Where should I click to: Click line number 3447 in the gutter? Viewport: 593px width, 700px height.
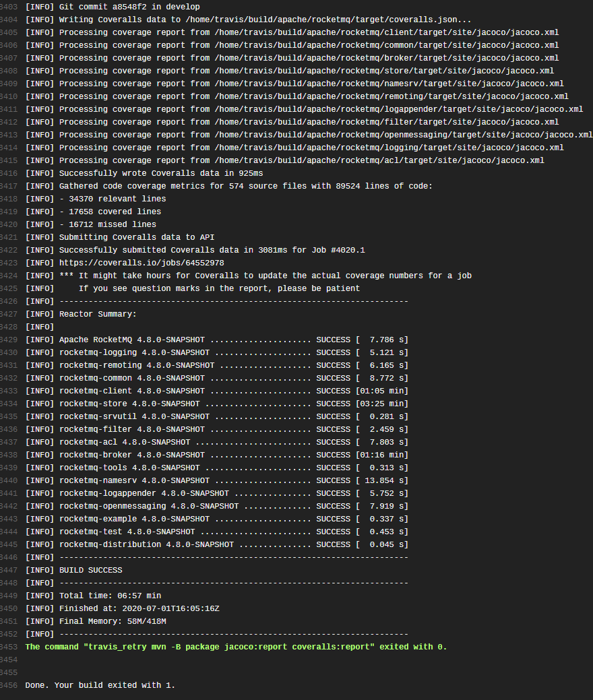pyautogui.click(x=9, y=570)
